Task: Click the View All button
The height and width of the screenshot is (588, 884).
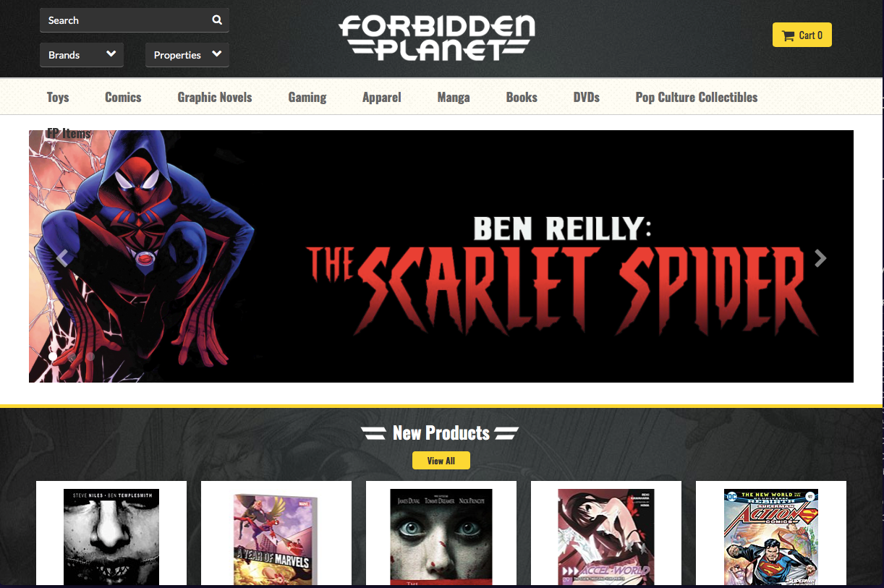Action: click(441, 461)
